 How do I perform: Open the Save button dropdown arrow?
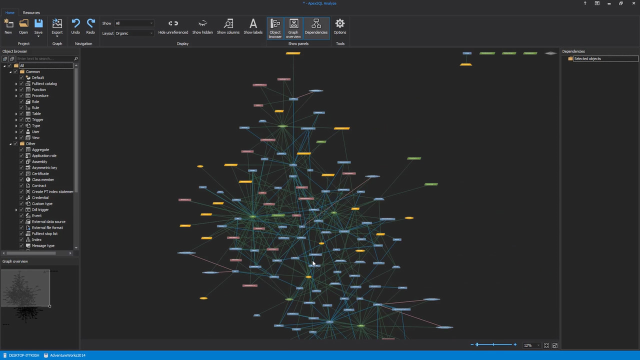(x=38, y=36)
